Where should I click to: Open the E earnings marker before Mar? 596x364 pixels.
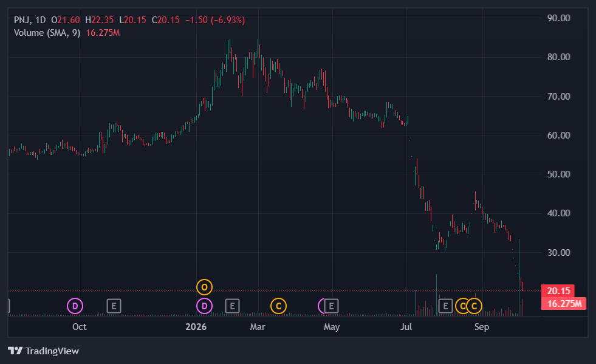pyautogui.click(x=232, y=306)
